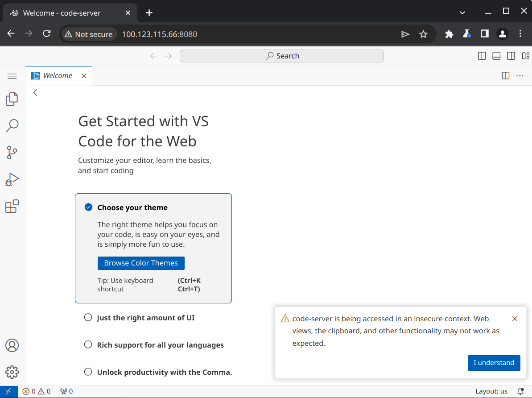The width and height of the screenshot is (532, 398).
Task: Open the Accounts menu icon
Action: 12,345
